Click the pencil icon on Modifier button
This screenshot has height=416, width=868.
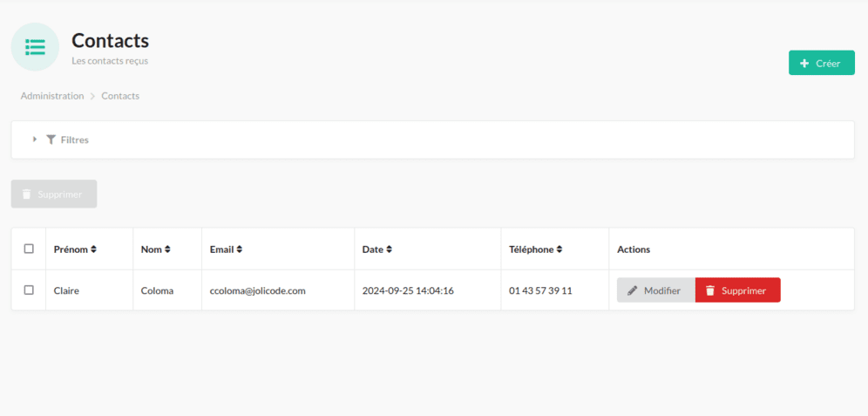pyautogui.click(x=633, y=290)
